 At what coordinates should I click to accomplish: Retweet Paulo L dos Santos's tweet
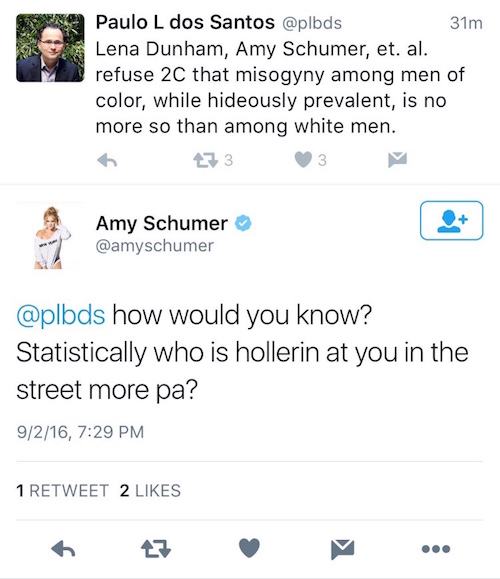pyautogui.click(x=205, y=160)
